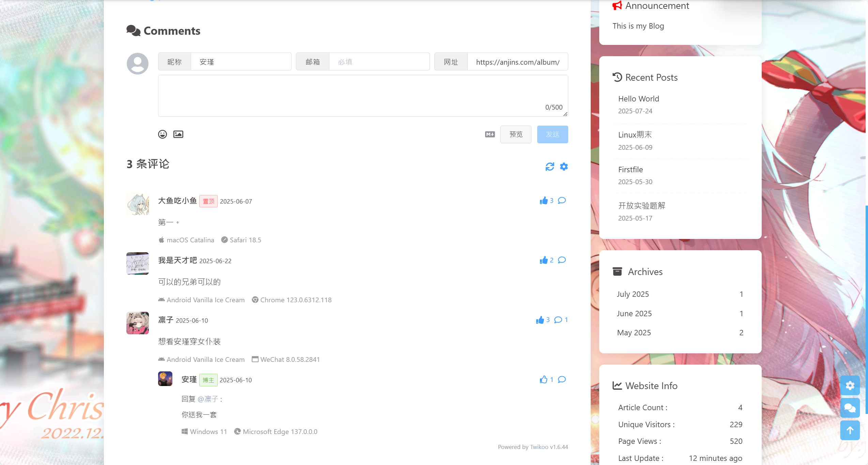Click the Comments section heading
The image size is (868, 465).
coord(163,31)
